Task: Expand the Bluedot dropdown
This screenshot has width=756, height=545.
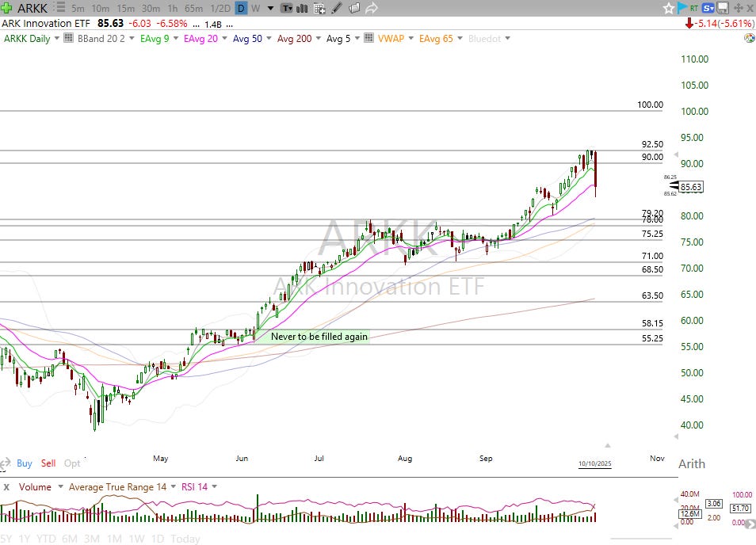Action: [508, 38]
